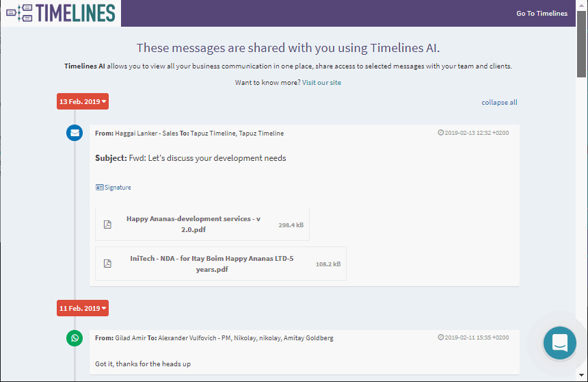The image size is (588, 382).
Task: Click the clock icon beside 15:35 timestamp
Action: click(x=440, y=337)
